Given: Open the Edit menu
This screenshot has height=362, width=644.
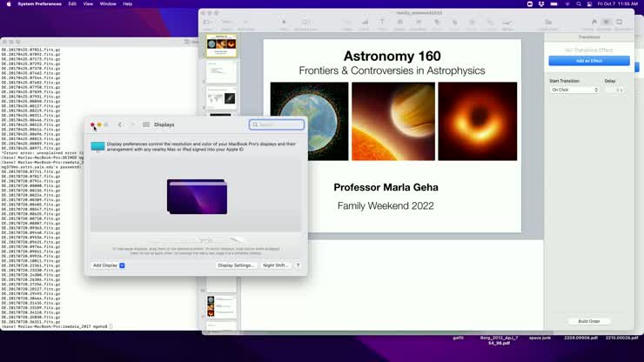Looking at the screenshot, I should tap(72, 3).
